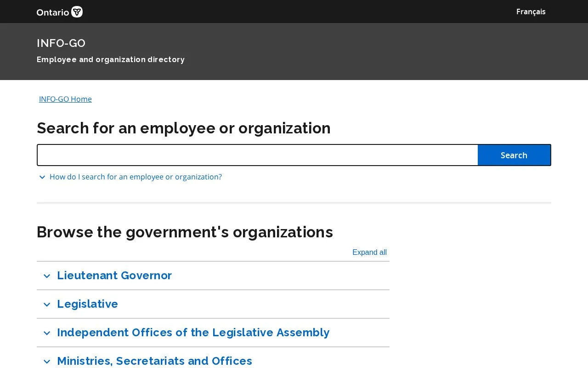The image size is (588, 368).
Task: Click 'Search for an employee or organization' heading
Action: click(x=184, y=128)
